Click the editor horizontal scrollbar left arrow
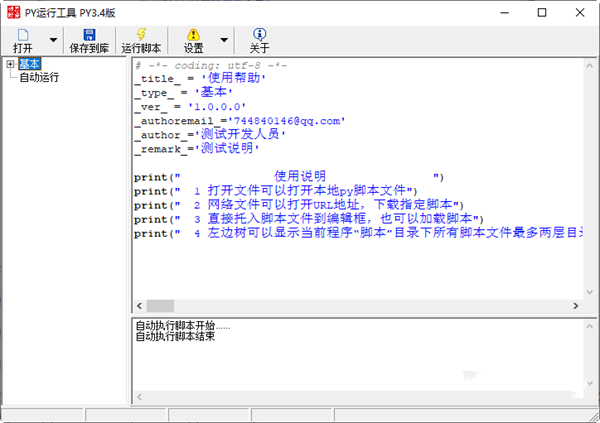This screenshot has width=600, height=423. point(139,305)
